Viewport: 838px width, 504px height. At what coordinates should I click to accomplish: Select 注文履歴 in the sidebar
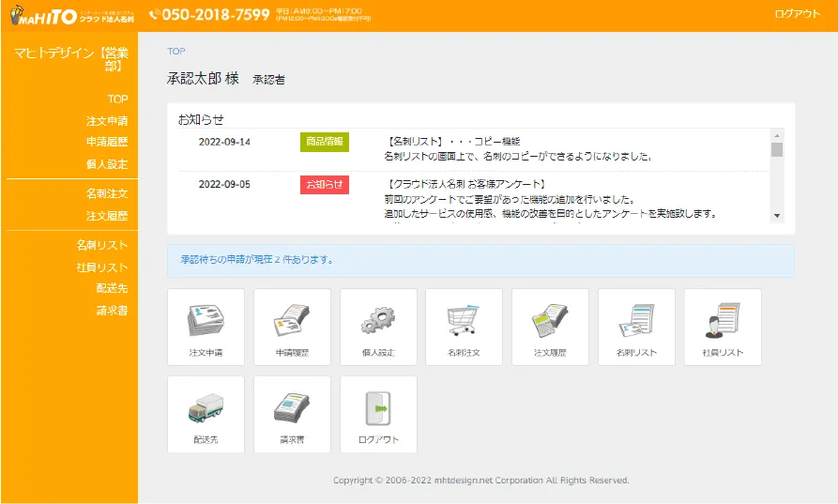coord(107,216)
